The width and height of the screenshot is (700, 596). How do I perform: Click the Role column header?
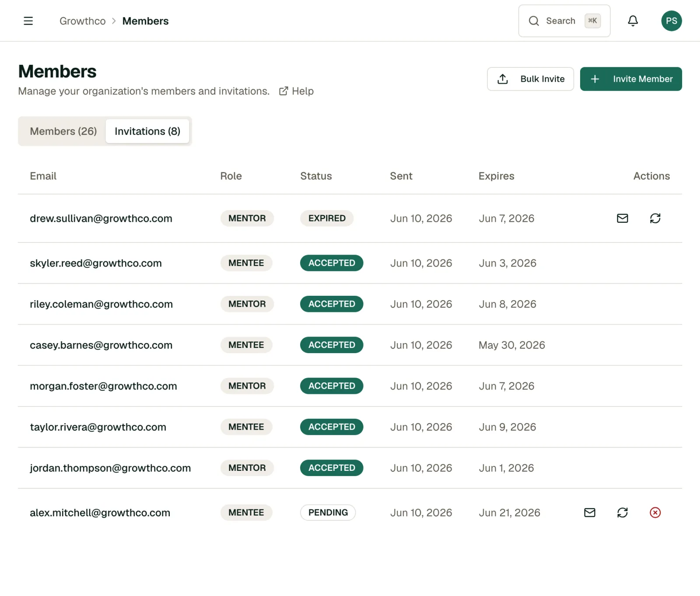[x=231, y=176]
